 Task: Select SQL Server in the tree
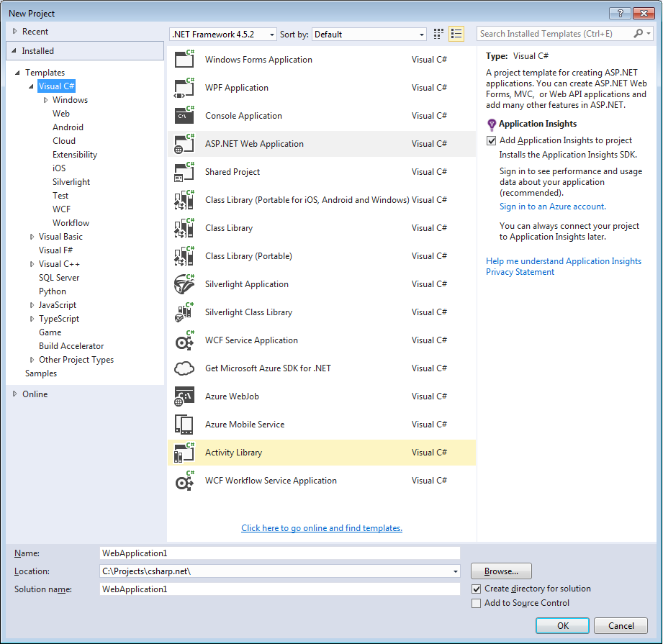[x=59, y=278]
